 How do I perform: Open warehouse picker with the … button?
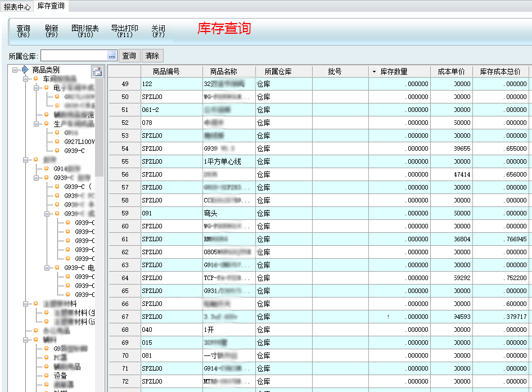pos(112,56)
